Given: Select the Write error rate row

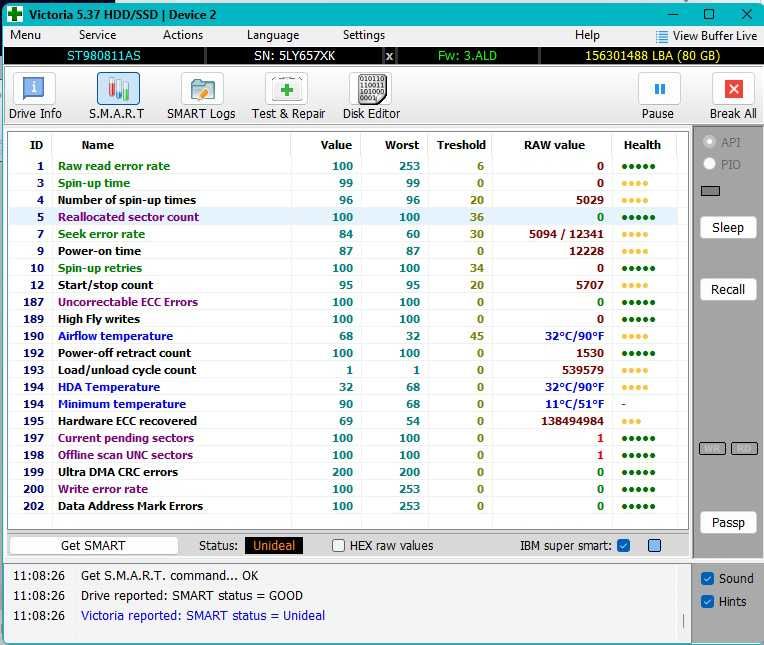Looking at the screenshot, I should click(343, 489).
